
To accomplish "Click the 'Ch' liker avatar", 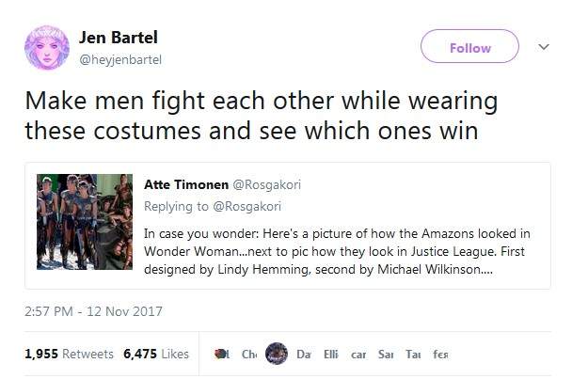I will point(249,354).
